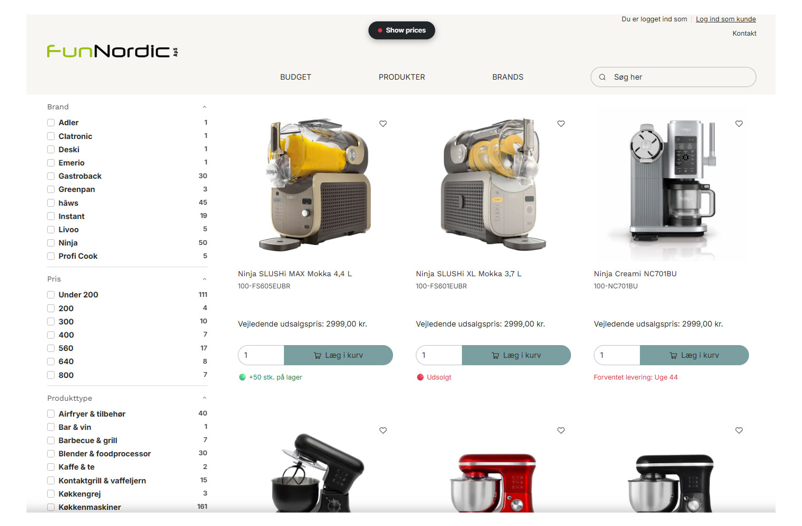Favorite the Ninja Creami NC701BU heart icon
This screenshot has height=526, width=802.
tap(739, 123)
